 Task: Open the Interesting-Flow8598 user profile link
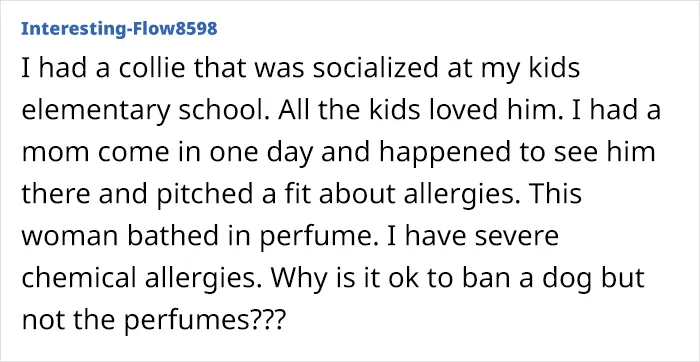click(119, 29)
